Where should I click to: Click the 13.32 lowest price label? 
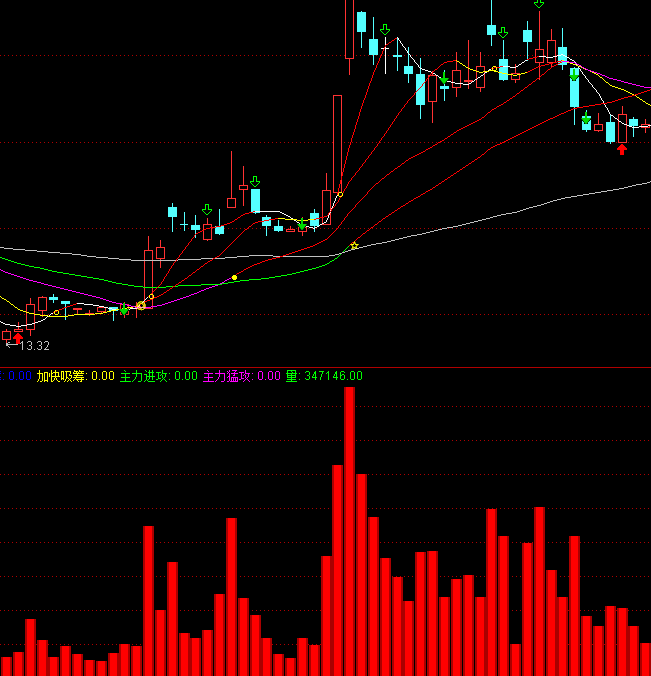[34, 346]
